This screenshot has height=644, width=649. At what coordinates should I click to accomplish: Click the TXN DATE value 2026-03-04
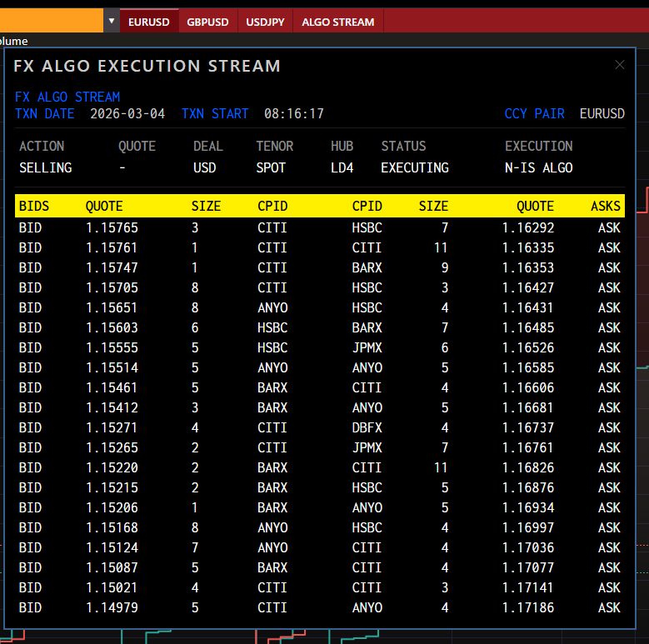pyautogui.click(x=127, y=113)
